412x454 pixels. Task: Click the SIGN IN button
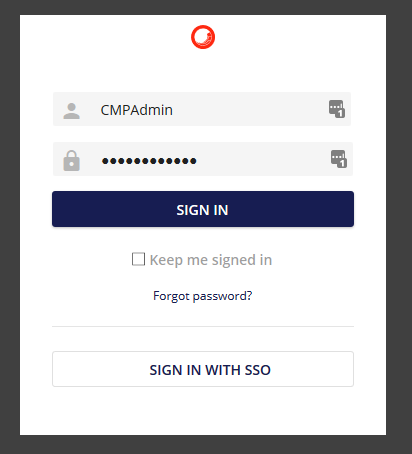tap(203, 209)
